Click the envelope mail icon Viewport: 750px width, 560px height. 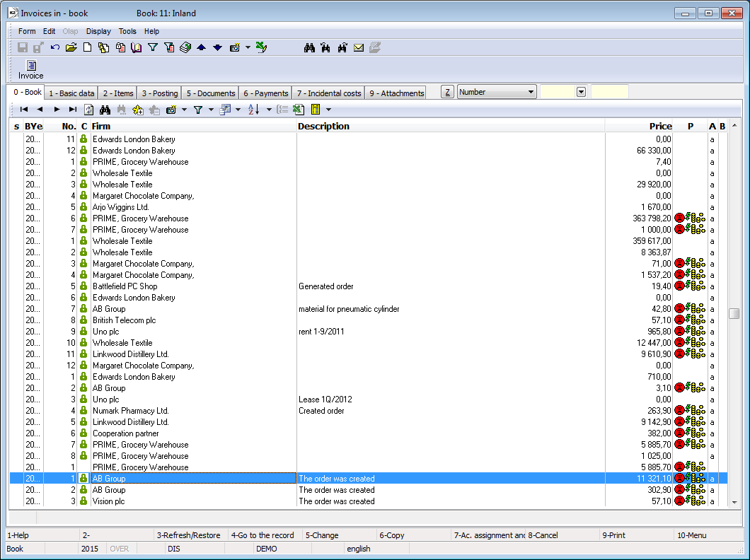(359, 47)
